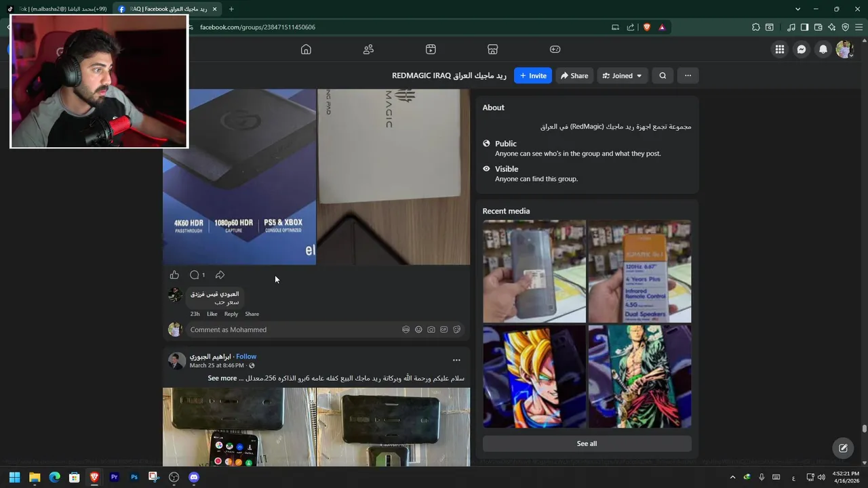Search within the group using magnifier icon
The width and height of the screenshot is (868, 488).
point(663,76)
